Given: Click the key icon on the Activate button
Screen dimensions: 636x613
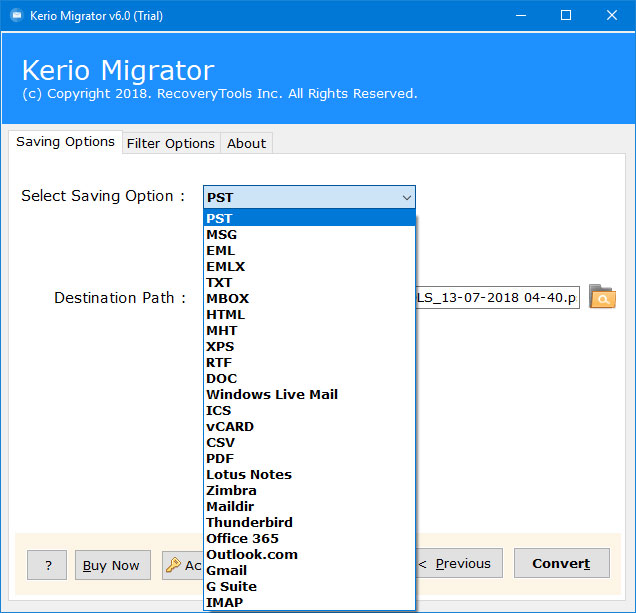Looking at the screenshot, I should pyautogui.click(x=174, y=565).
